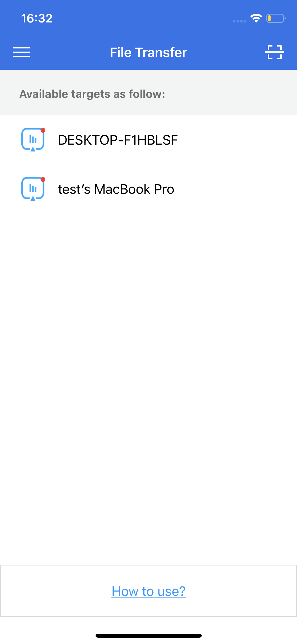Click red dot on MacBook Pro icon
The width and height of the screenshot is (297, 644).
[43, 179]
